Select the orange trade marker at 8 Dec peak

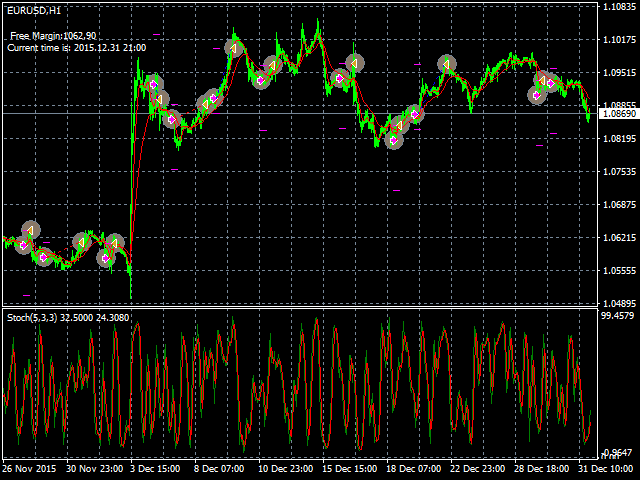click(234, 48)
